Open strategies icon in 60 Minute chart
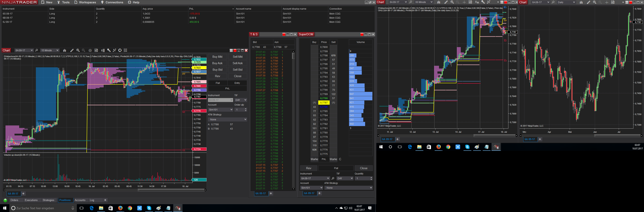Viewport: 644px width, 212px height. pyautogui.click(x=489, y=2)
